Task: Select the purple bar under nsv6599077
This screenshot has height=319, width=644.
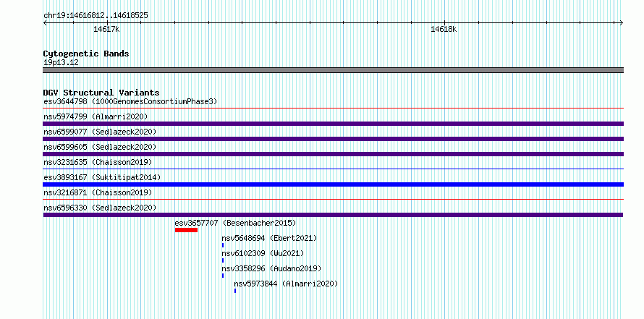Action: (x=333, y=139)
